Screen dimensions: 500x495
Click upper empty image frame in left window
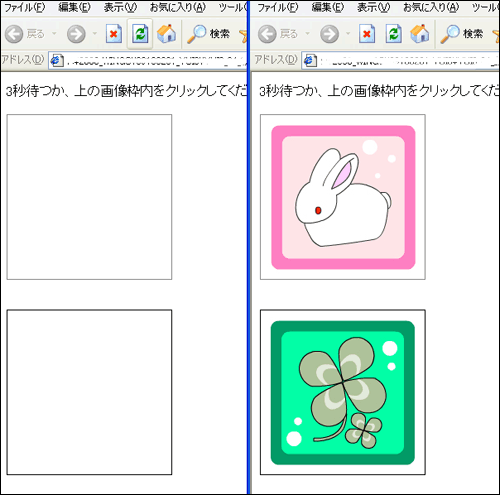(89, 197)
